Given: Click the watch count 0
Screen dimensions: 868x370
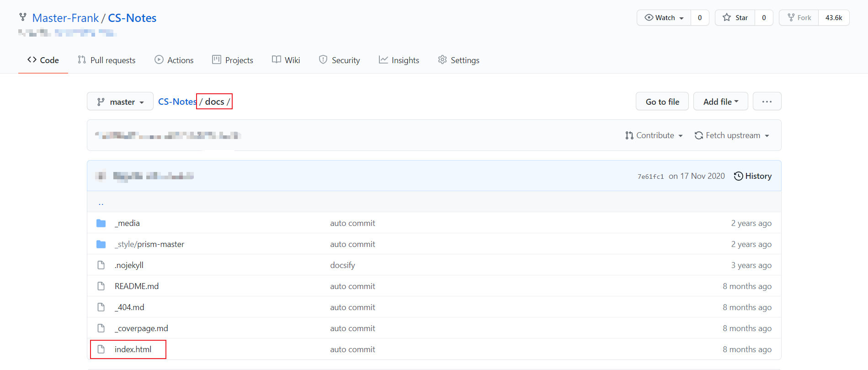Looking at the screenshot, I should click(x=700, y=17).
